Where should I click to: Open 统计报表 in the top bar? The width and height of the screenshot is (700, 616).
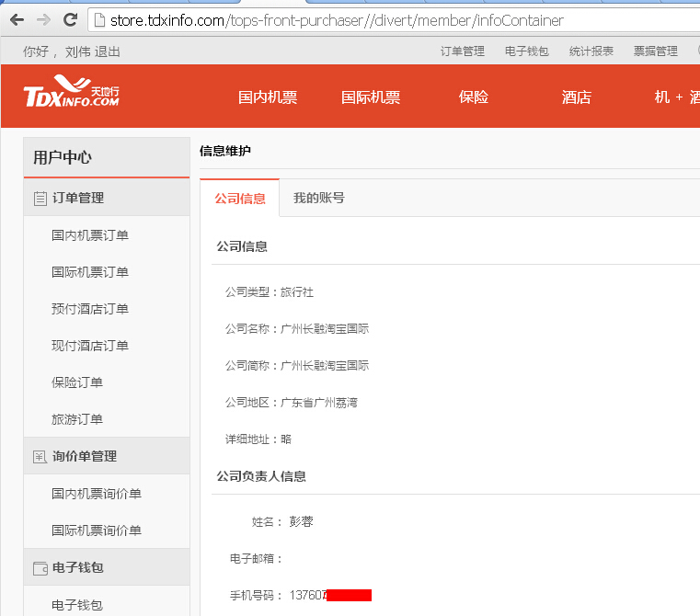coord(591,51)
